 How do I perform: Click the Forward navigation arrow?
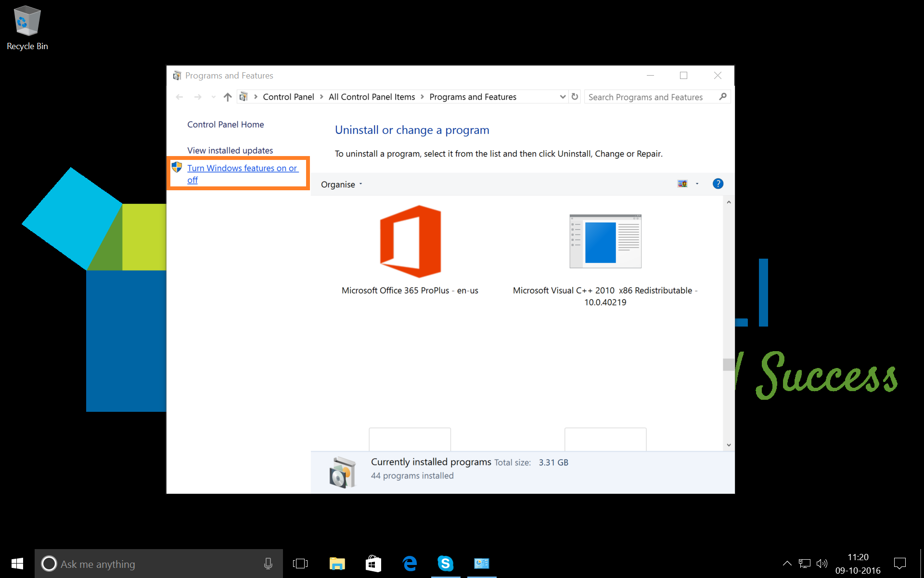[198, 97]
